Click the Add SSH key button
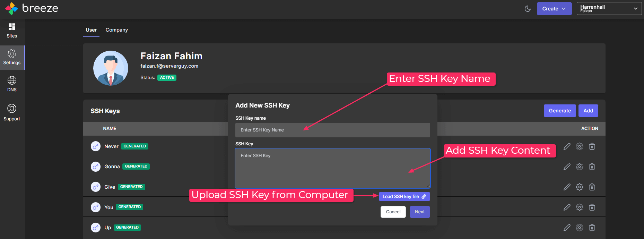Screen dimensions: 644x239 (588, 111)
